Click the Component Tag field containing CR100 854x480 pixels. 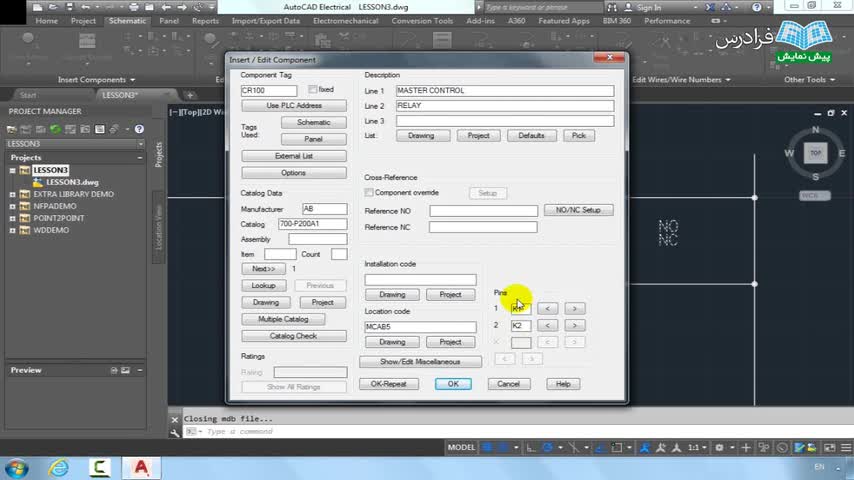269,90
